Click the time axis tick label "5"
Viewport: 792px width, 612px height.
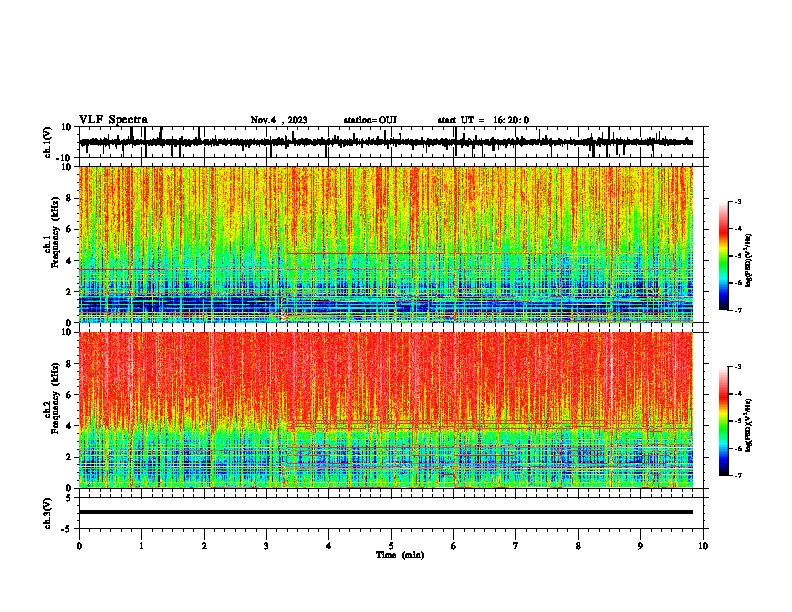pyautogui.click(x=391, y=546)
